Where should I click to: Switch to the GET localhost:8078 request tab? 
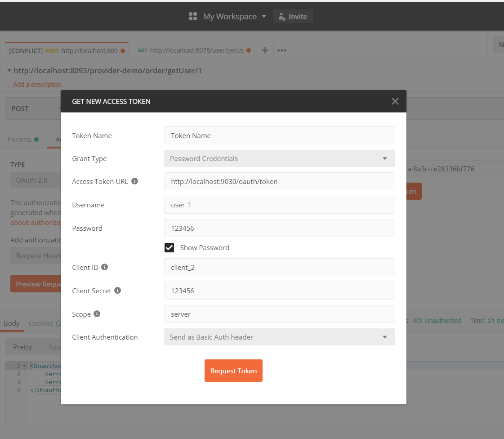[193, 50]
